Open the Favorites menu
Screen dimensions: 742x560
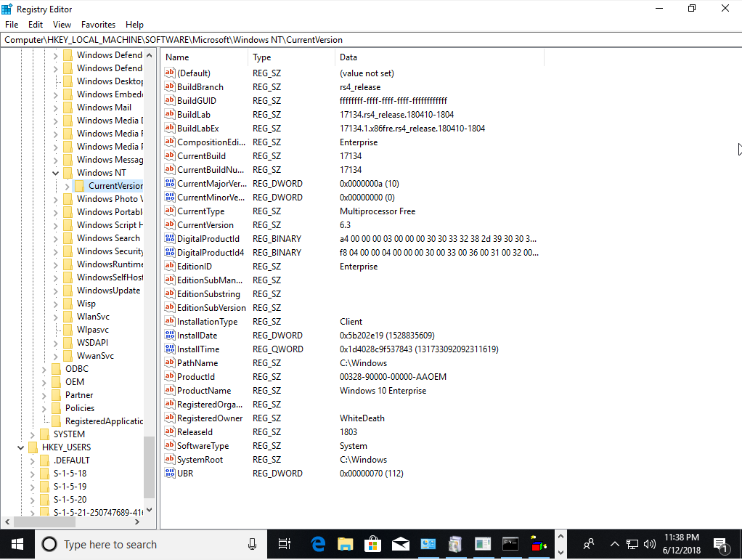pyautogui.click(x=99, y=25)
